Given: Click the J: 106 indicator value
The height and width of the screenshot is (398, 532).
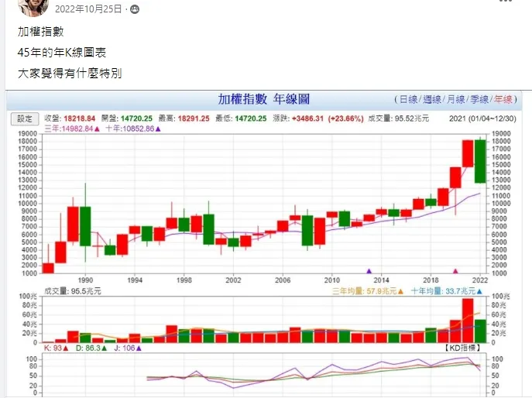Looking at the screenshot, I should (128, 348).
